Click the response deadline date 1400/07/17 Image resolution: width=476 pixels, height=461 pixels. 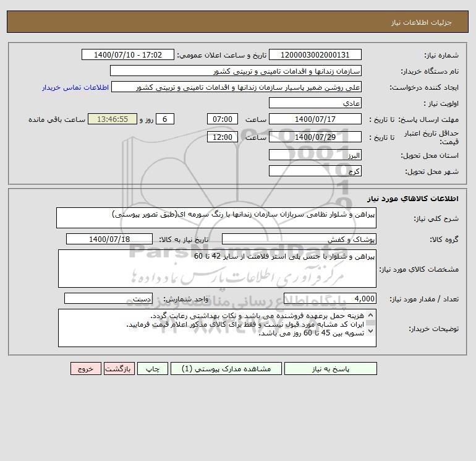315,119
